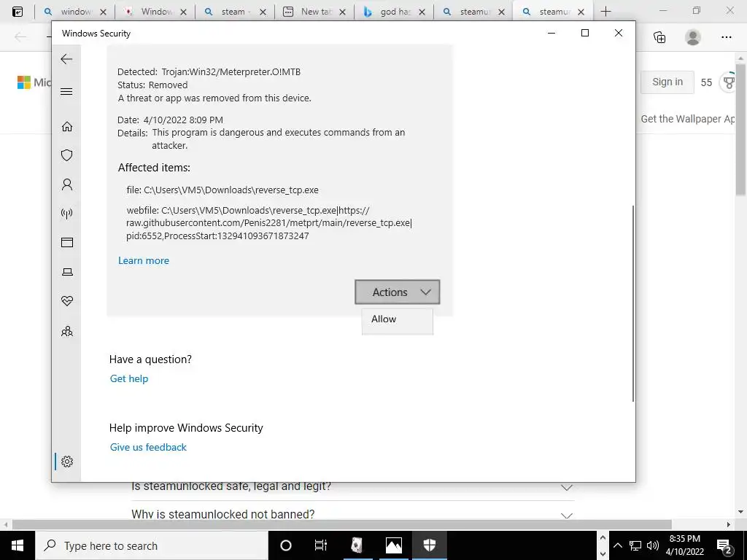
Task: Open a new Edge tab
Action: pos(605,12)
